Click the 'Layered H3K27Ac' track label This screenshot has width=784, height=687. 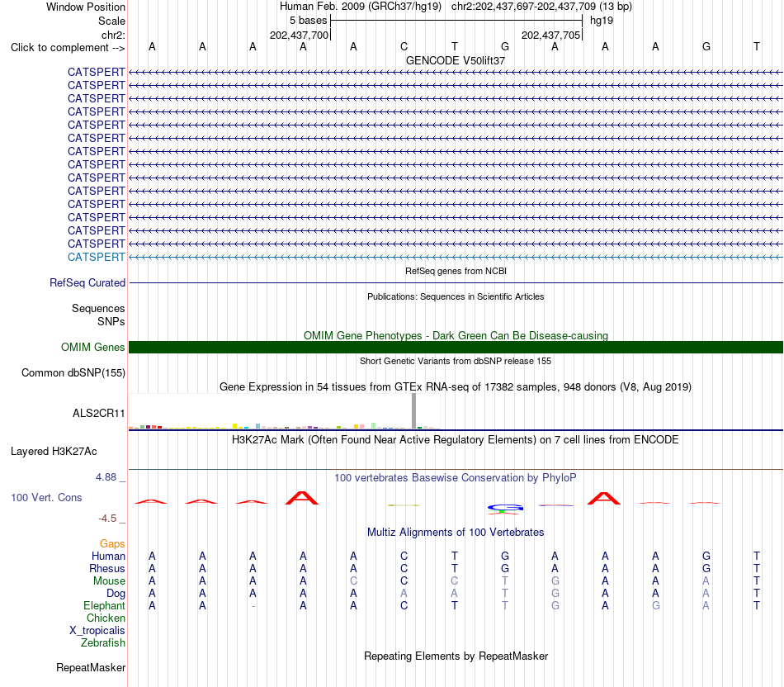tap(54, 452)
